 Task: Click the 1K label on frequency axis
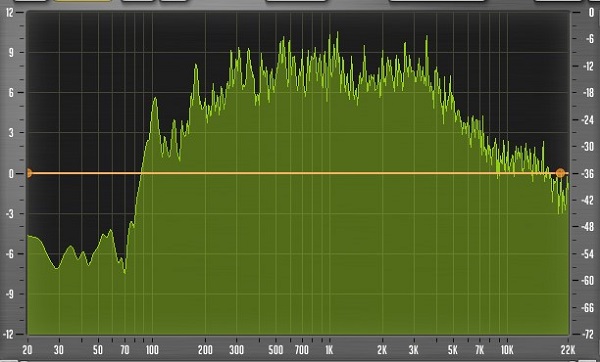pyautogui.click(x=329, y=350)
